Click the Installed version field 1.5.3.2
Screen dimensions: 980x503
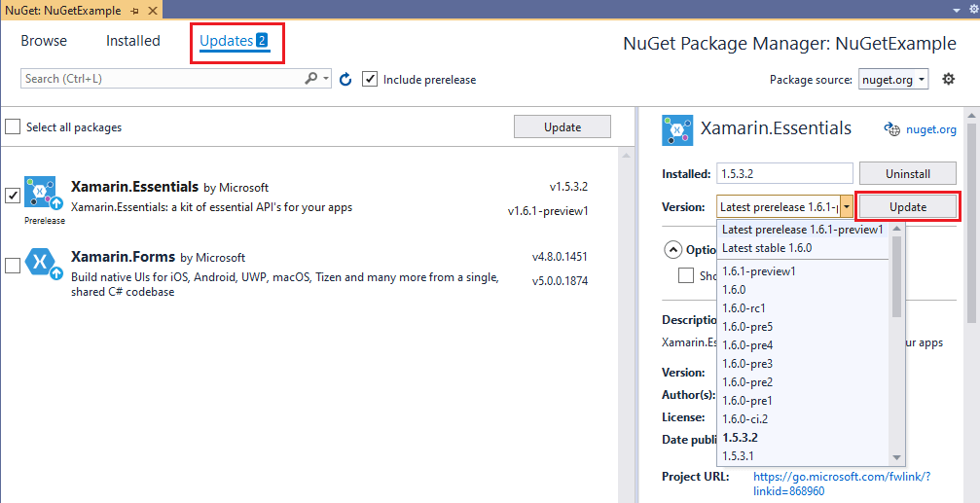[784, 174]
